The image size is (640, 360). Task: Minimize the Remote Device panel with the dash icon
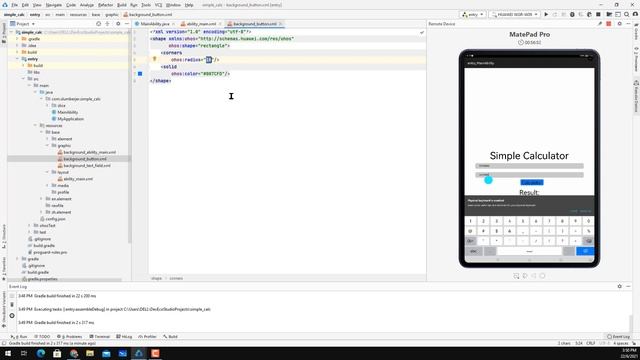pos(629,24)
